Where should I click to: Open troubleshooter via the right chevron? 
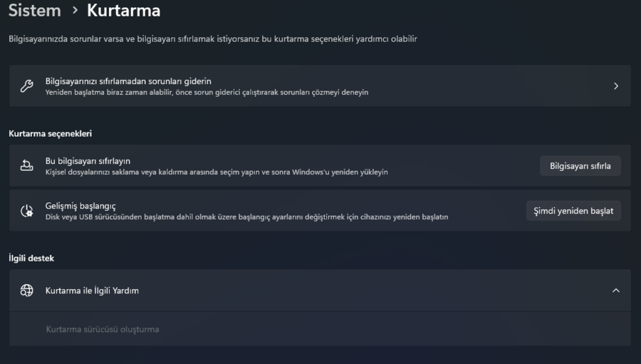616,86
